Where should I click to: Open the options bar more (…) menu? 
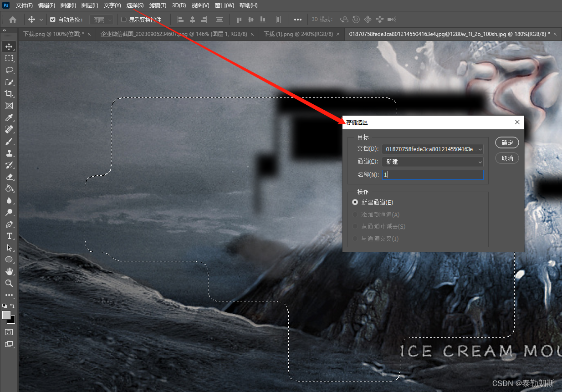[x=298, y=20]
